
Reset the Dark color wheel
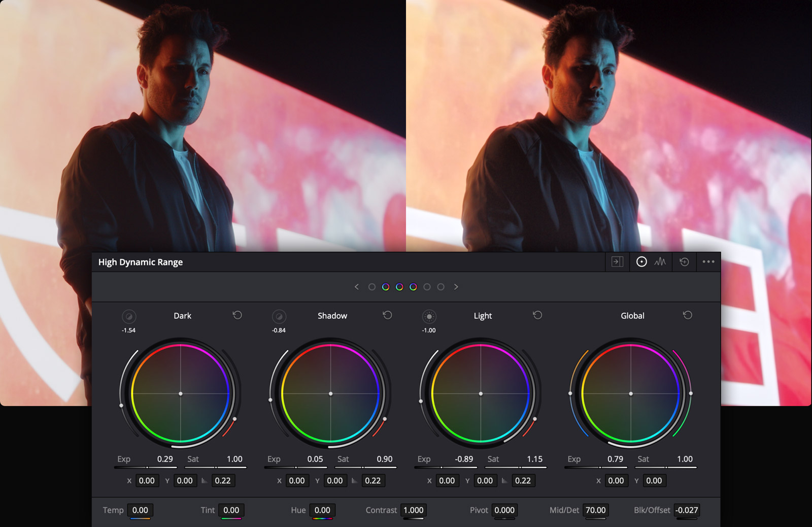pos(238,315)
